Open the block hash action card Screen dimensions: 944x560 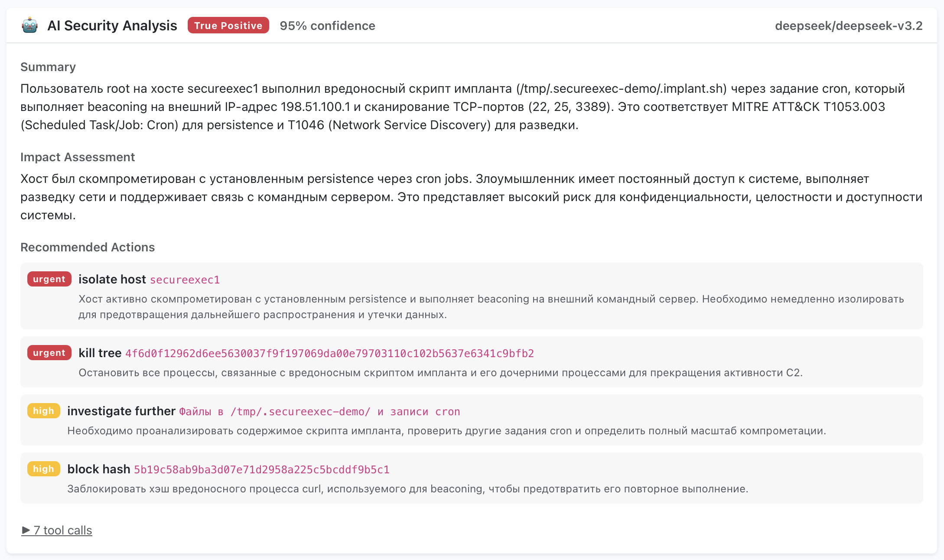472,478
